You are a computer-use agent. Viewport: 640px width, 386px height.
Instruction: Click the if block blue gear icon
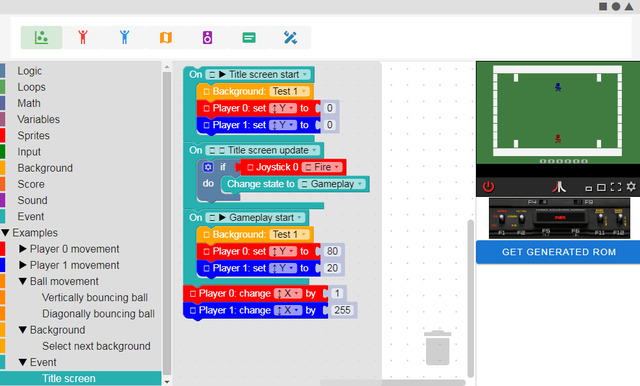208,167
